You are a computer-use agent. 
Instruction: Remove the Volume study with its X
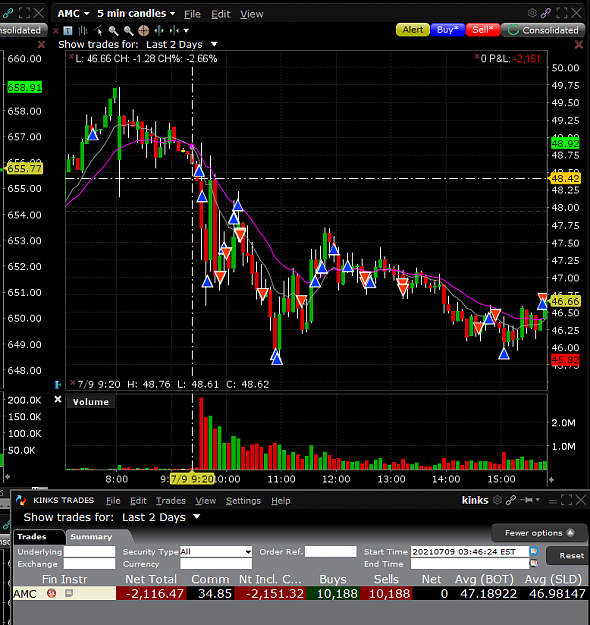[x=58, y=399]
